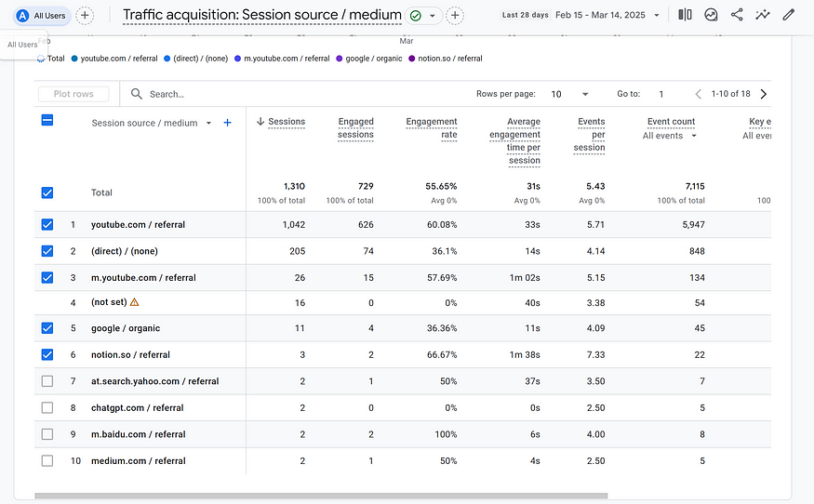Viewport: 814px width, 504px height.
Task: Uncheck the youtube.com / referral row checkbox
Action: coord(47,225)
